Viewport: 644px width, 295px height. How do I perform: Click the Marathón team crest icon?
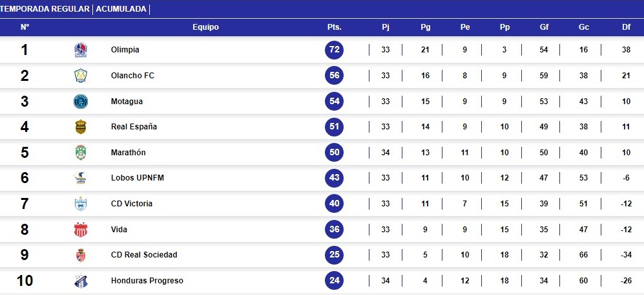click(80, 153)
